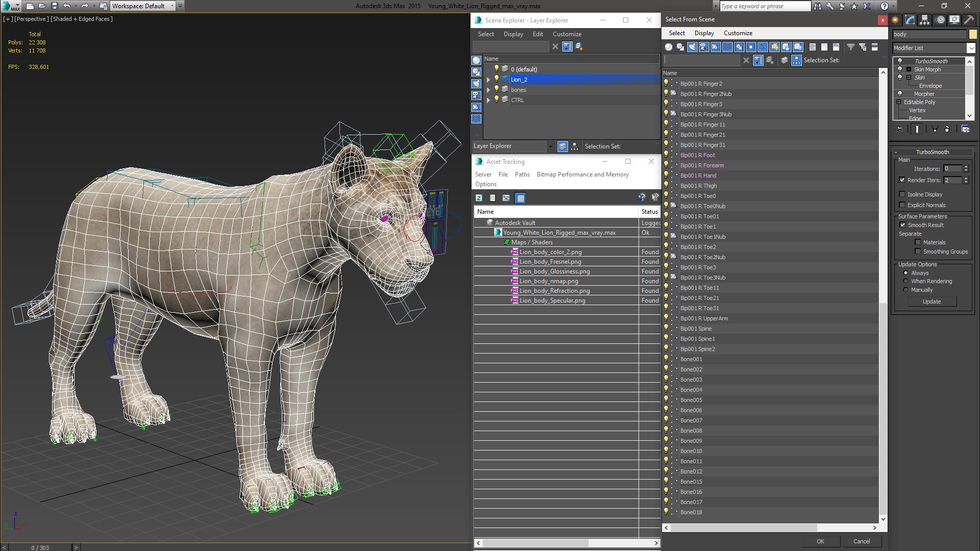
Task: Select When Rendering update option
Action: pyautogui.click(x=905, y=281)
